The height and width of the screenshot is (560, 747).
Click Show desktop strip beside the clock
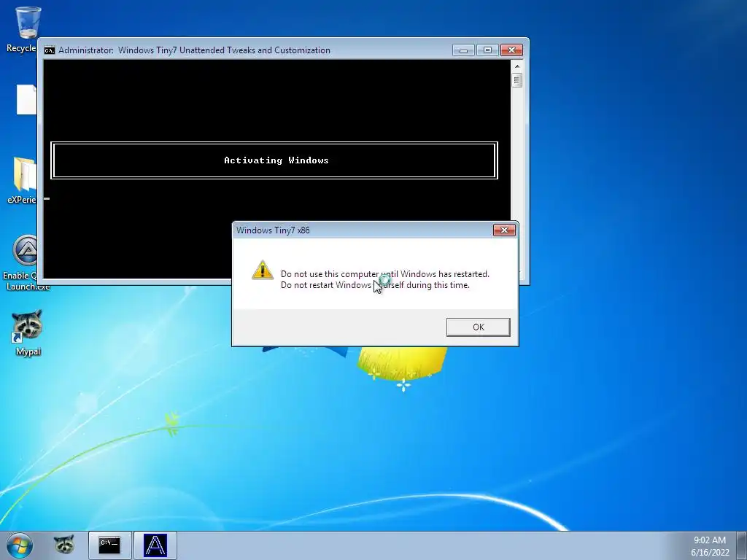(742, 545)
